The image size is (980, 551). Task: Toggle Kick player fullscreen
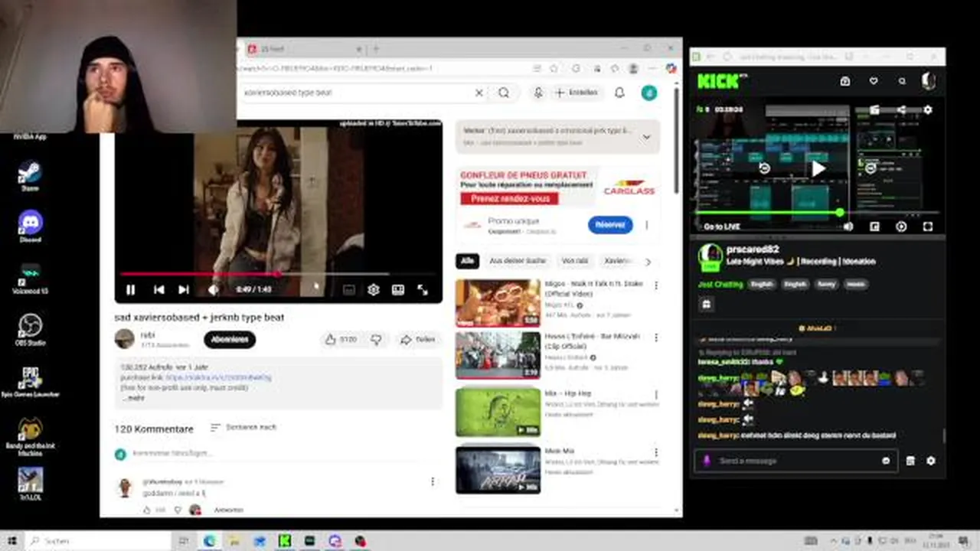tap(928, 227)
